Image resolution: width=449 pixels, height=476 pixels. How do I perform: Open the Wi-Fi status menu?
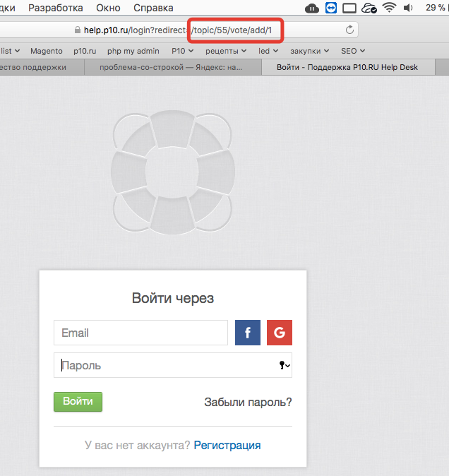(389, 8)
